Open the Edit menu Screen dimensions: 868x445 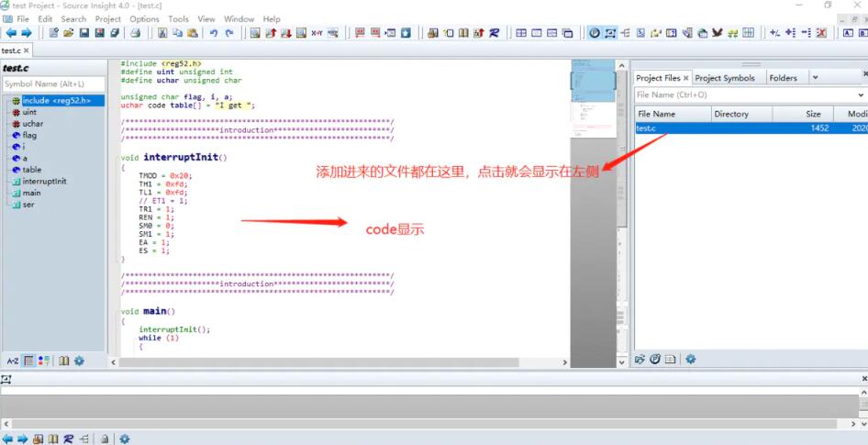(x=45, y=19)
